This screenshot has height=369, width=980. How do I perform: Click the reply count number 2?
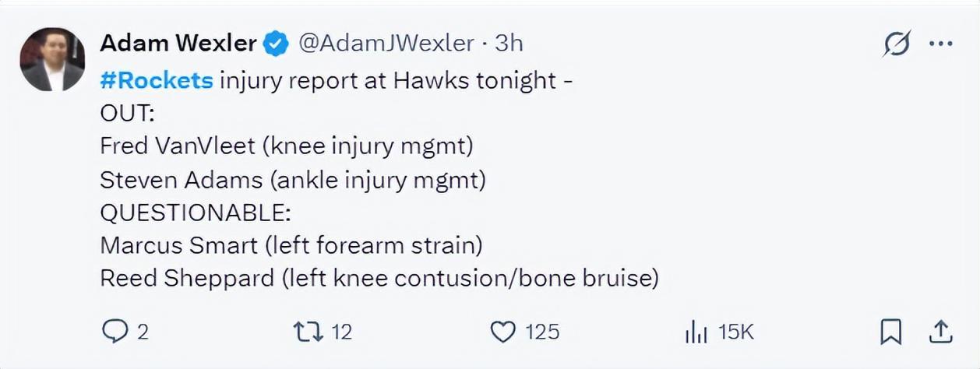(143, 332)
